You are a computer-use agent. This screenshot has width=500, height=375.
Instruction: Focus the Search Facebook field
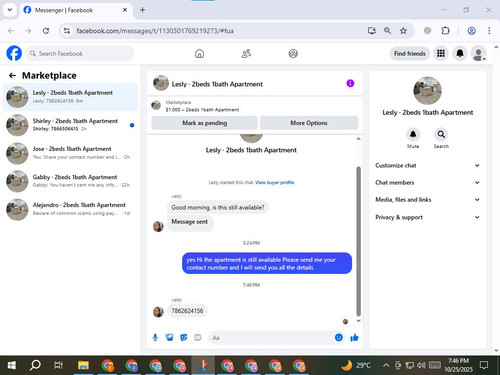point(80,53)
